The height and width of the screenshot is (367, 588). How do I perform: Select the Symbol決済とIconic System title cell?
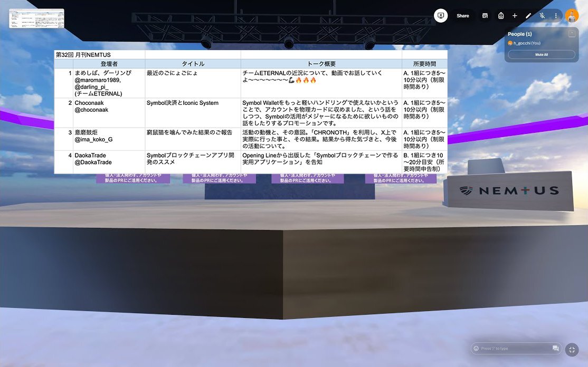click(193, 113)
